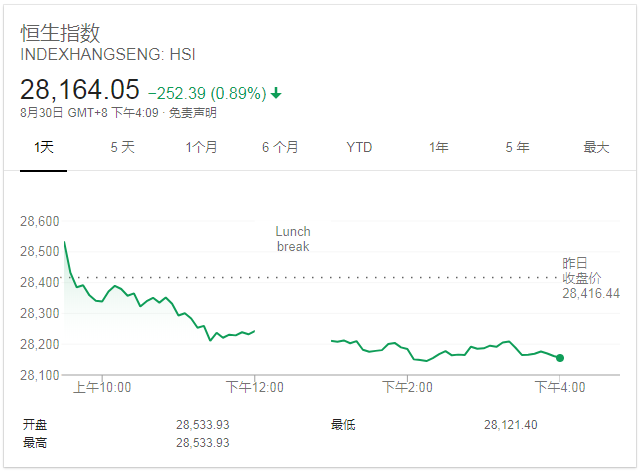Click the 昨日收盘价 label
The width and height of the screenshot is (642, 472).
(x=581, y=270)
